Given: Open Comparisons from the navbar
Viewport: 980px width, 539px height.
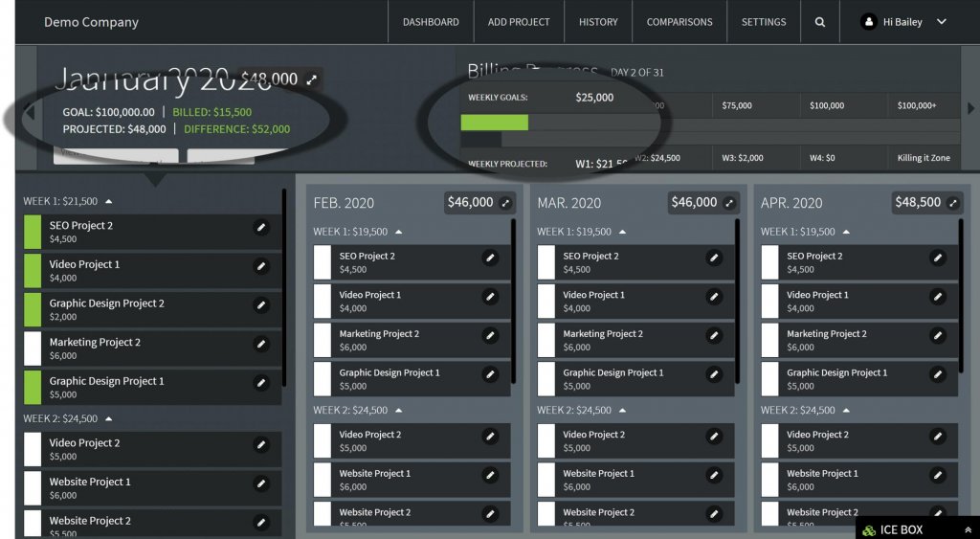Looking at the screenshot, I should (679, 22).
